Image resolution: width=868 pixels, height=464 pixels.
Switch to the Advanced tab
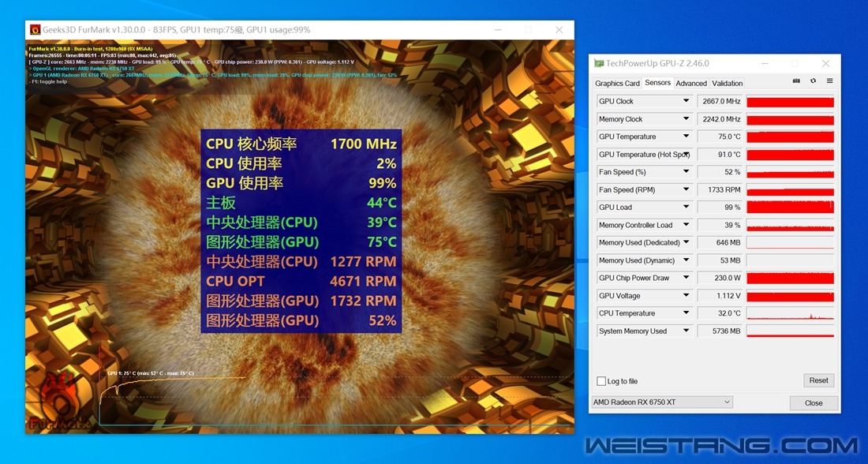coord(691,83)
